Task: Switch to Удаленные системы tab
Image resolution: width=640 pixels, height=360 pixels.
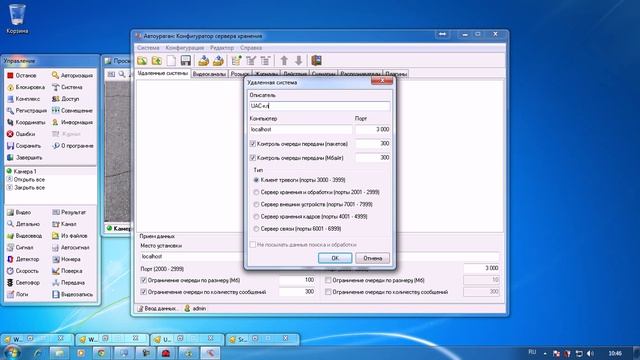Action: 163,73
